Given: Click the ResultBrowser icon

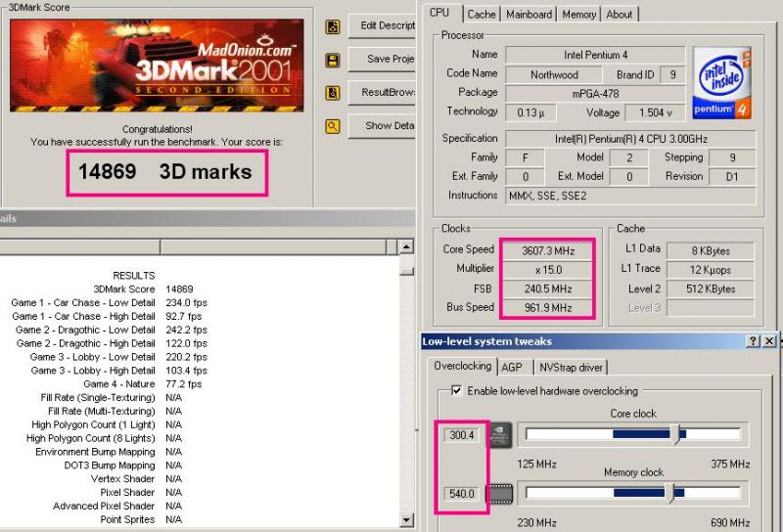Looking at the screenshot, I should 333,93.
